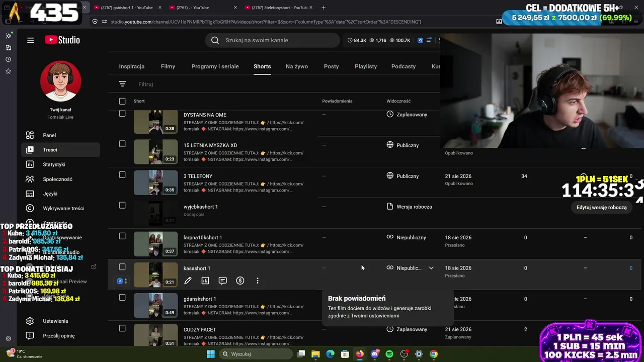644x362 pixels.
Task: Click the Widoczność column header
Action: tap(398, 101)
